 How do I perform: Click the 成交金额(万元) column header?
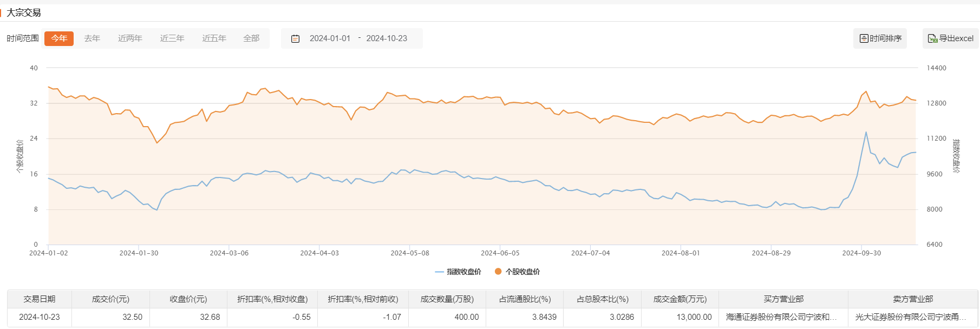point(680,299)
